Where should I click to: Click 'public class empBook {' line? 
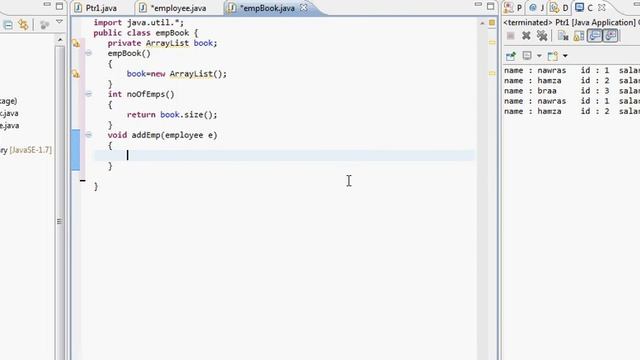click(x=146, y=33)
